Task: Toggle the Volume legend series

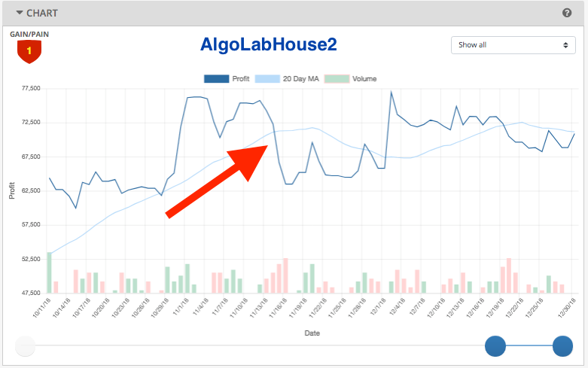Action: click(x=350, y=79)
